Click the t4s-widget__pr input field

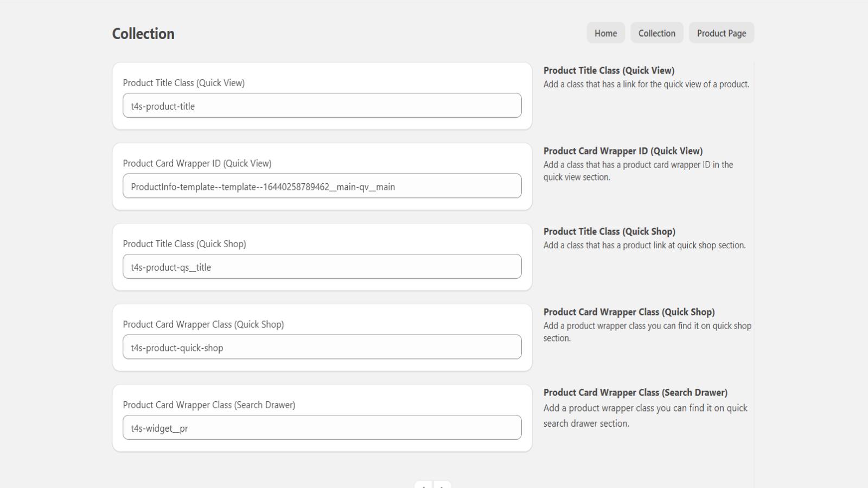[322, 427]
